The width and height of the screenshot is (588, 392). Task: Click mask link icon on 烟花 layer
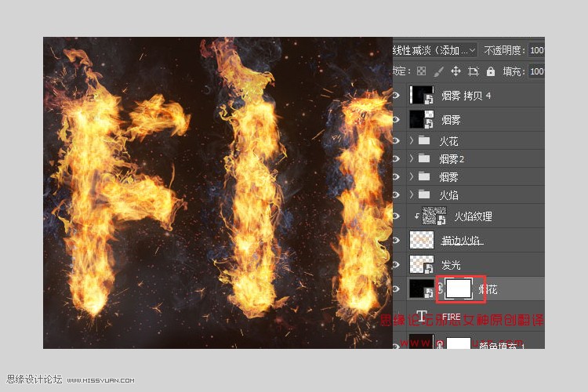click(x=440, y=289)
